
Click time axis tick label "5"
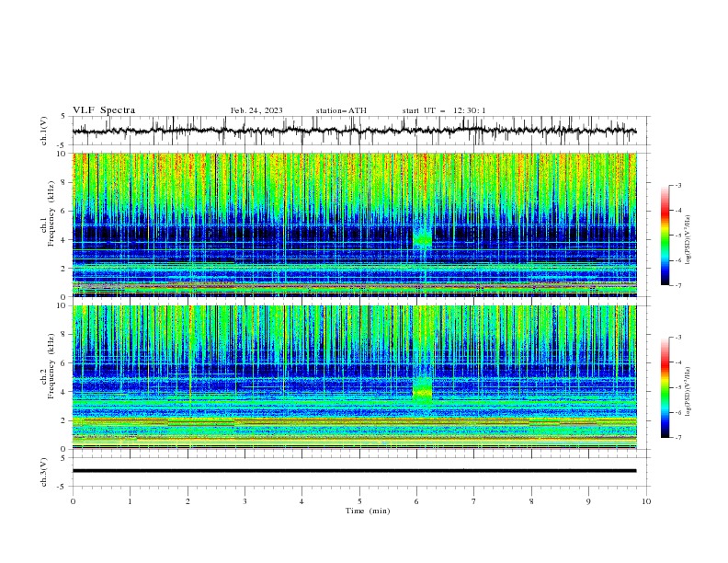(359, 501)
